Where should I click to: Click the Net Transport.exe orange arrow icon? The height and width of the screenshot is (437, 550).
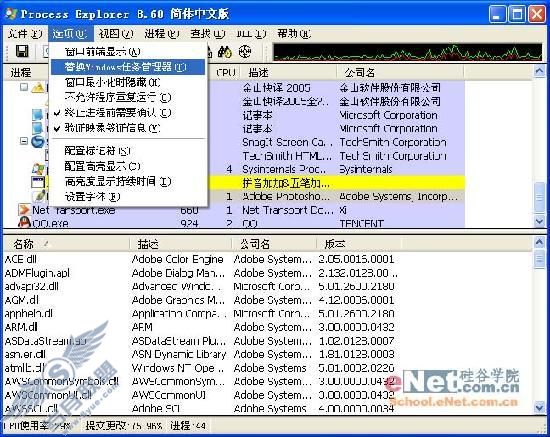pyautogui.click(x=24, y=210)
